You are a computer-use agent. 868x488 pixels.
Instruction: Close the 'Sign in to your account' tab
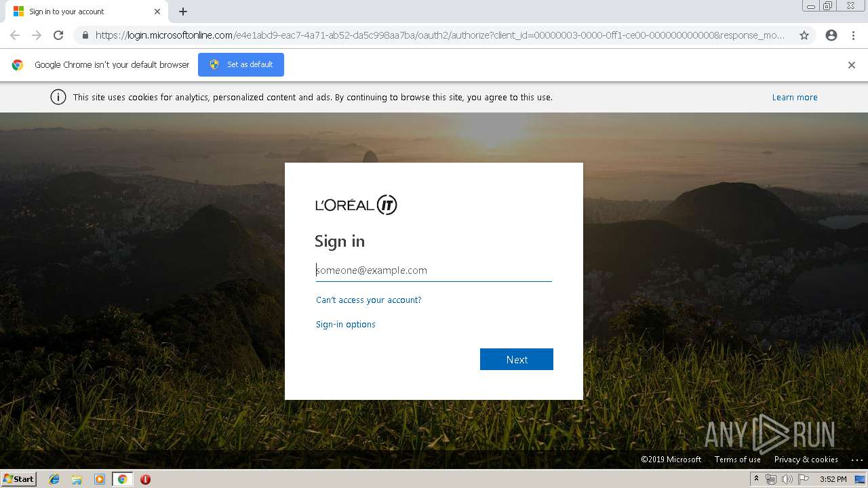click(157, 12)
